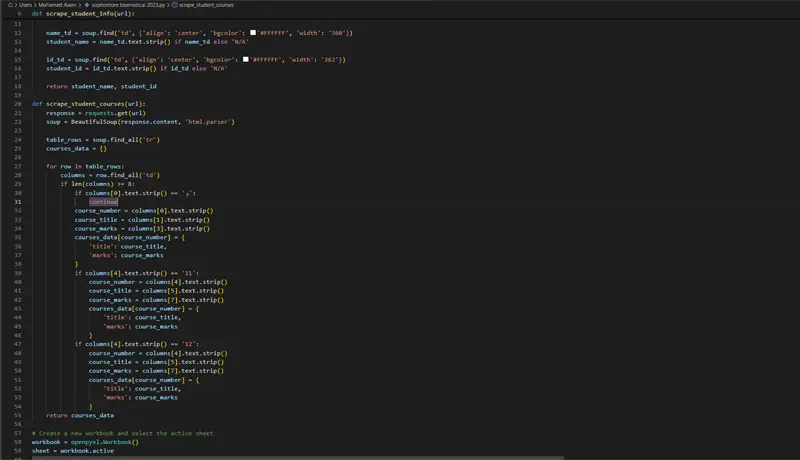Image resolution: width=800 pixels, height=460 pixels.
Task: Click 'openpyxl.Workbook()' on line 58
Action: click(x=105, y=442)
